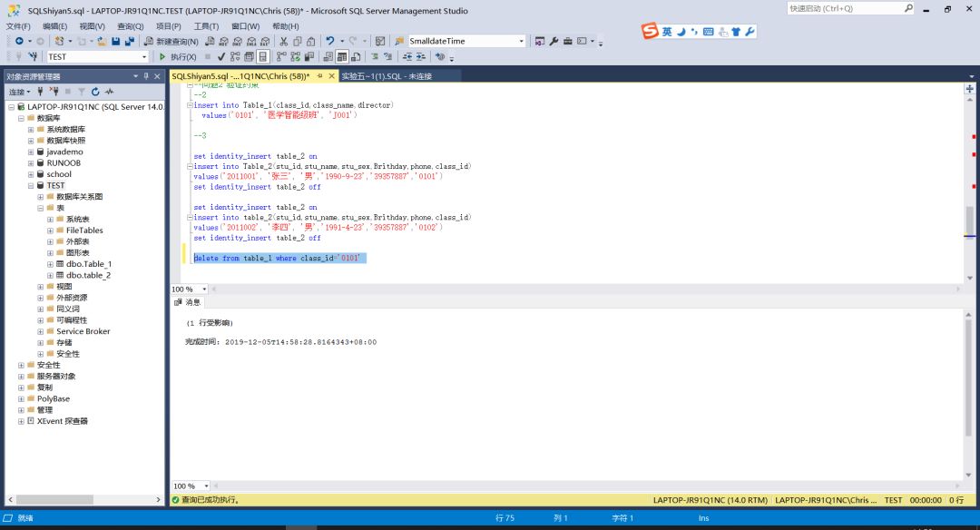Expand the dbo.Table_1 tree node
The height and width of the screenshot is (530, 980).
pyautogui.click(x=50, y=264)
